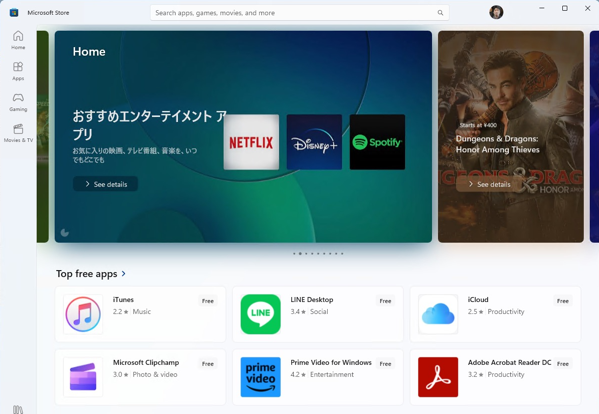Click the Free button for LINE Desktop

click(x=385, y=301)
